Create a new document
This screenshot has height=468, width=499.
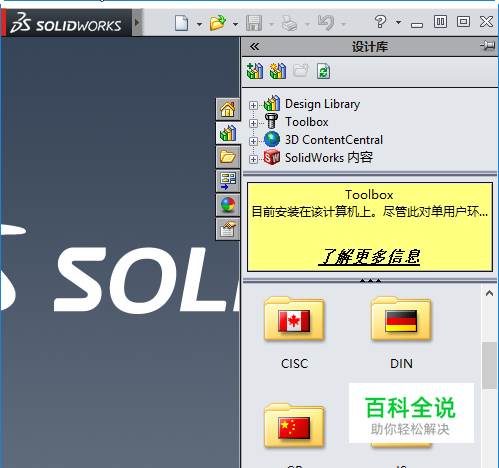click(181, 23)
